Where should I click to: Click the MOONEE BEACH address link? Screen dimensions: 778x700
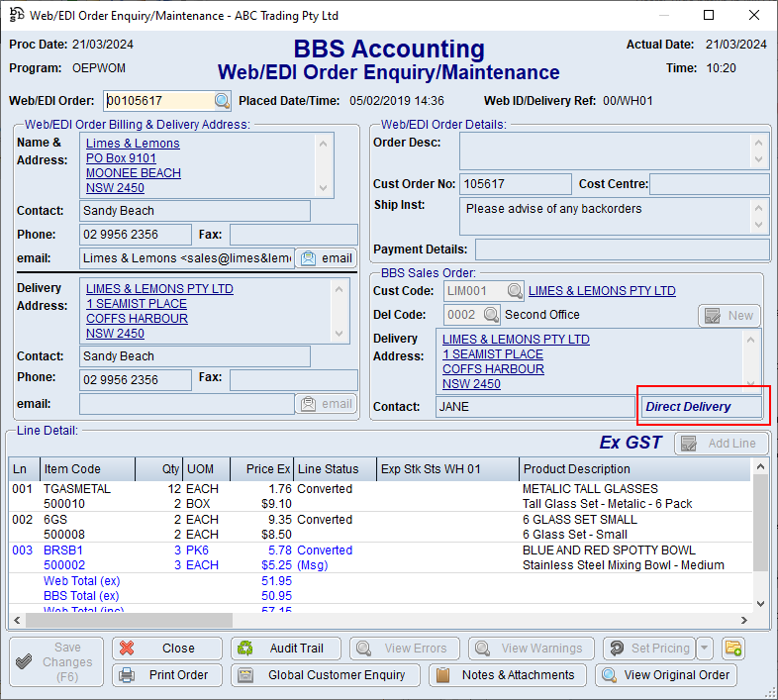[x=134, y=173]
